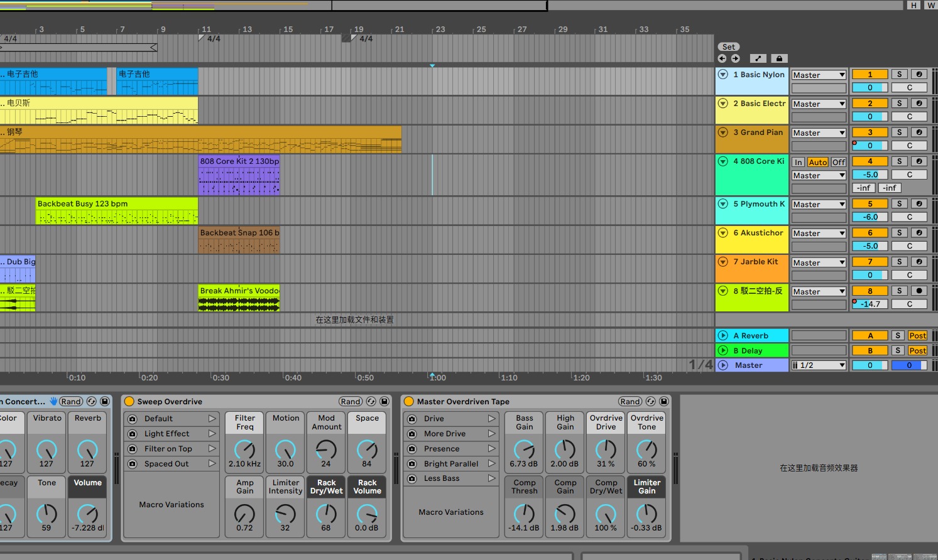Screen dimensions: 938x560
Task: Set 808 Core Ki monitor to In
Action: [x=798, y=162]
